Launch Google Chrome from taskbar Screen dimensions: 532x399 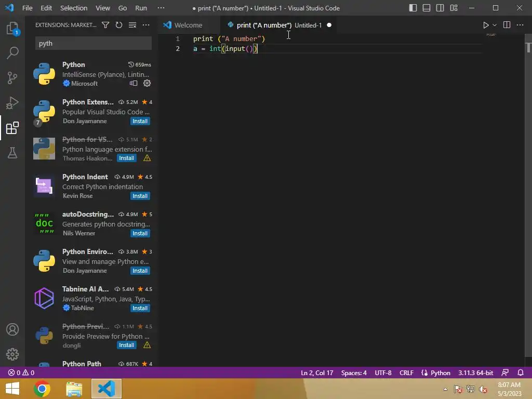[42, 389]
